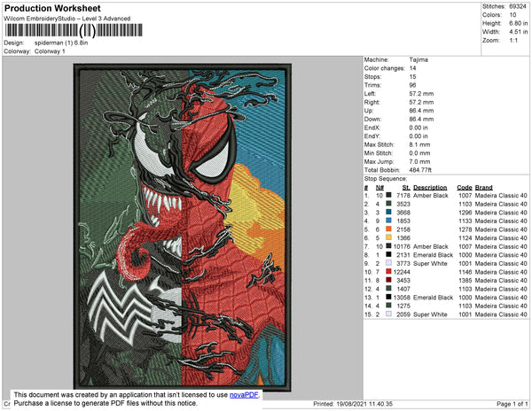Image resolution: width=532 pixels, height=411 pixels.
Task: Select stitch count 12244 in stop 10
Action: (x=402, y=272)
